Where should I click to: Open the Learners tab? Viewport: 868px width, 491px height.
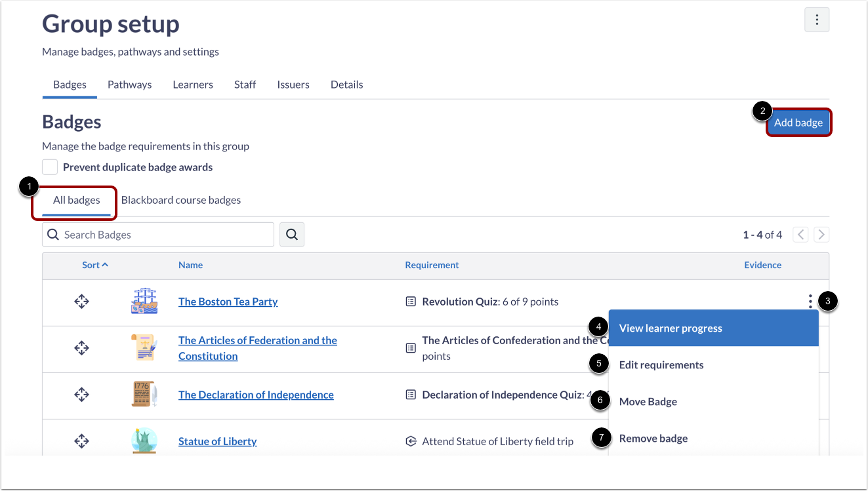(193, 85)
